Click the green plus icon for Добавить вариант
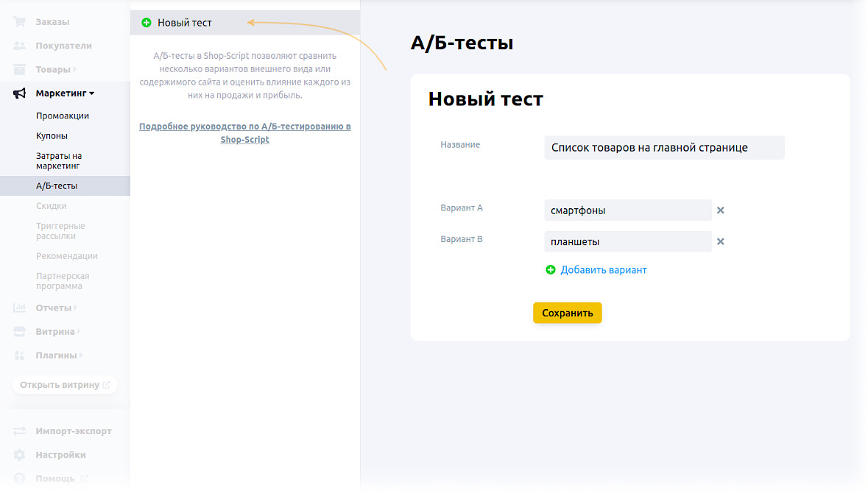 [551, 270]
